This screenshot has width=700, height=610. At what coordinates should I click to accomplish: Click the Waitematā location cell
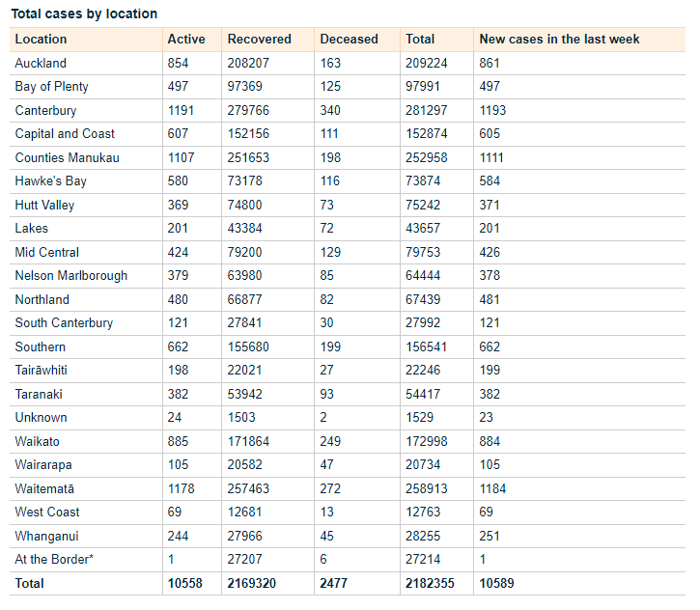coord(44,488)
